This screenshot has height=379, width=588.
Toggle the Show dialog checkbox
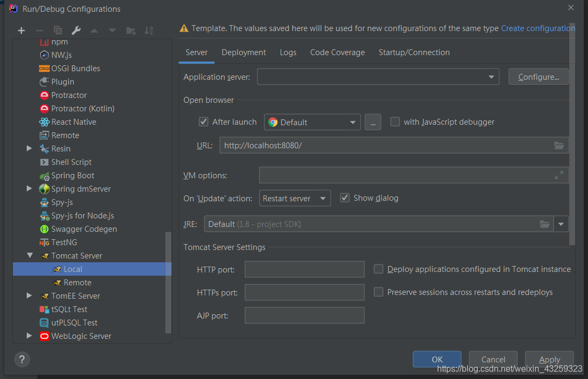(345, 198)
